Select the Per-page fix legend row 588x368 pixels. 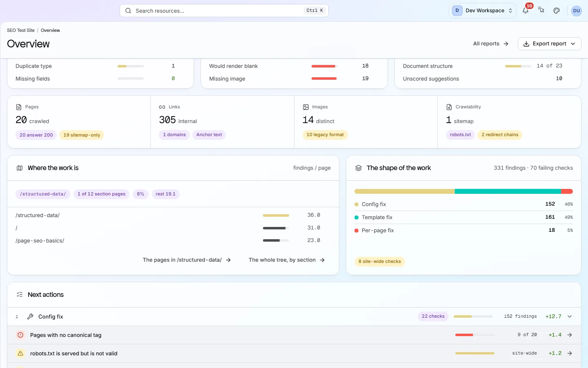click(x=463, y=231)
